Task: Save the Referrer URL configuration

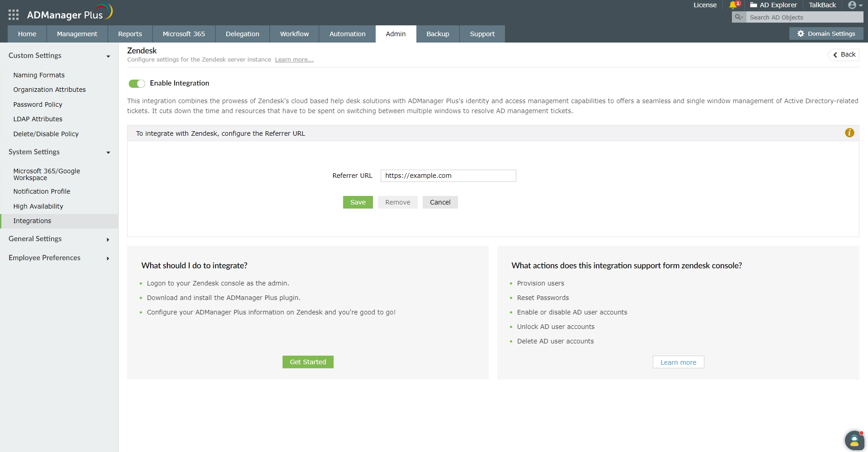Action: (358, 202)
